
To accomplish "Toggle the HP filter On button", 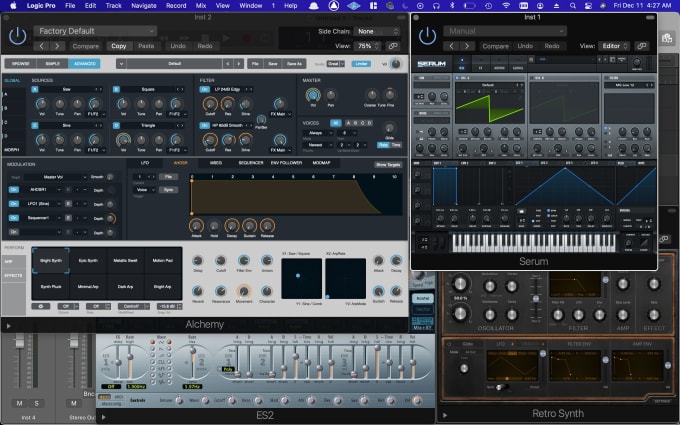I will (205, 125).
